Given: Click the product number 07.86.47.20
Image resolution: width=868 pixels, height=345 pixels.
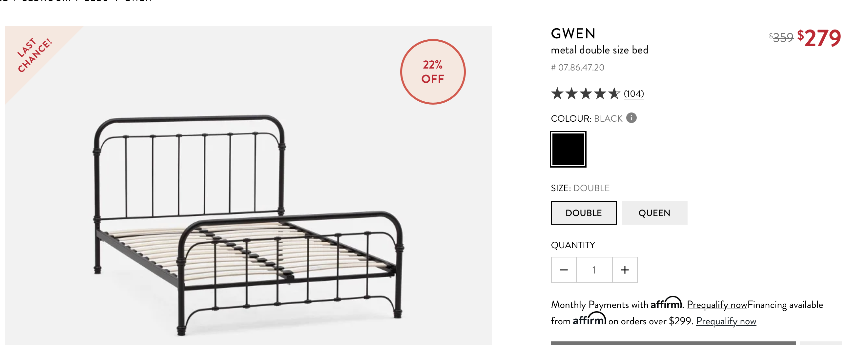Looking at the screenshot, I should point(578,68).
